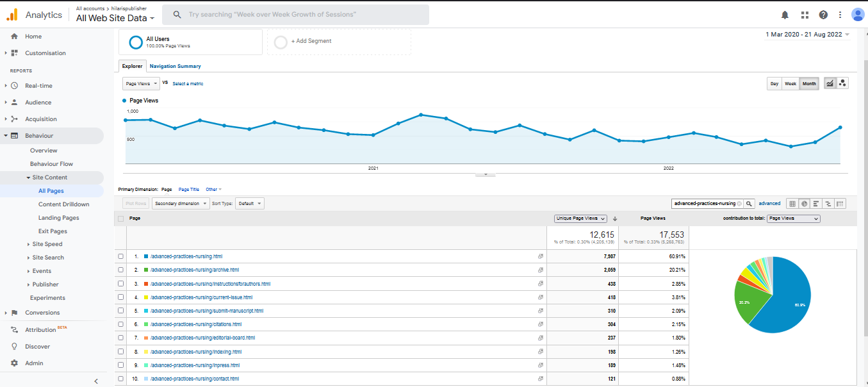The image size is (868, 387).
Task: Select the pivot table view icon
Action: point(840,203)
